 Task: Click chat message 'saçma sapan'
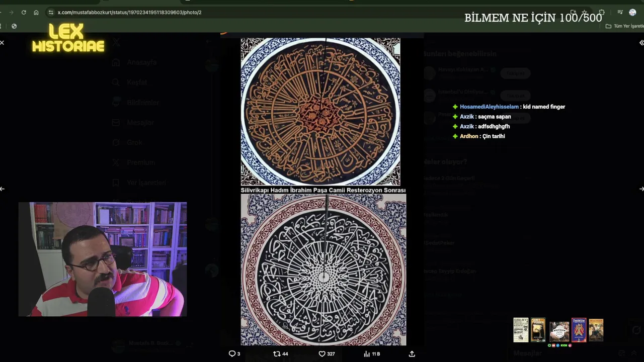tap(494, 117)
